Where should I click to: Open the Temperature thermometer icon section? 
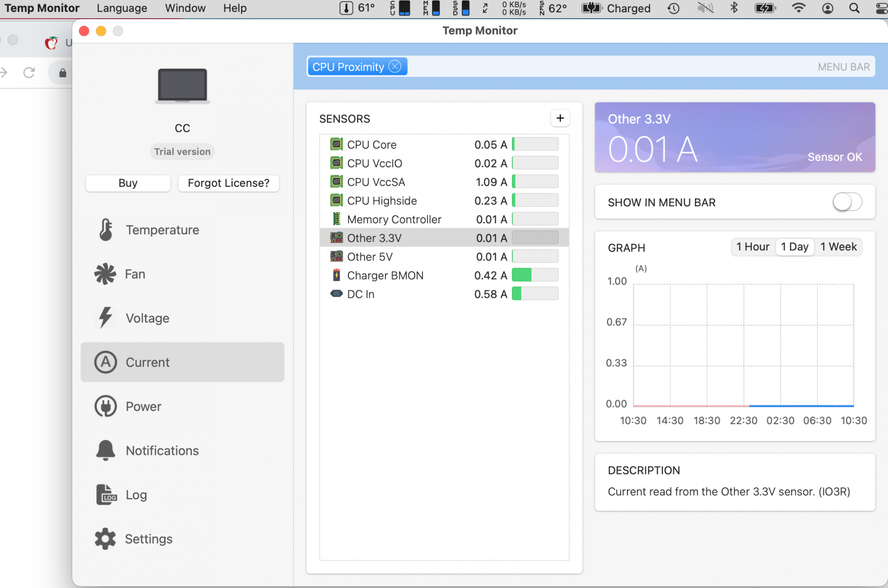click(106, 230)
